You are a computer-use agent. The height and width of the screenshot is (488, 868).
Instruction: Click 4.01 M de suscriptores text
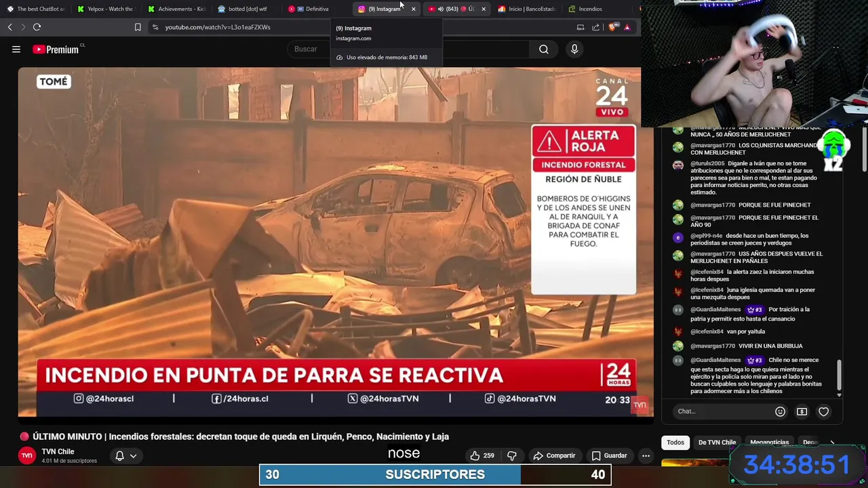click(69, 461)
